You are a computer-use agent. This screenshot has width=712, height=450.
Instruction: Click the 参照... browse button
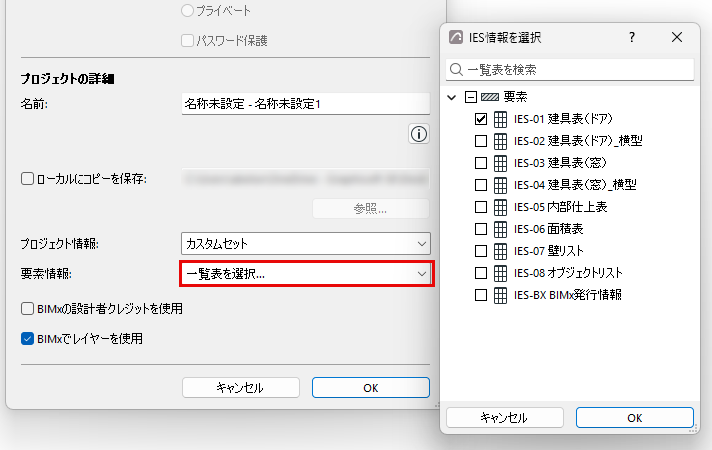[371, 209]
